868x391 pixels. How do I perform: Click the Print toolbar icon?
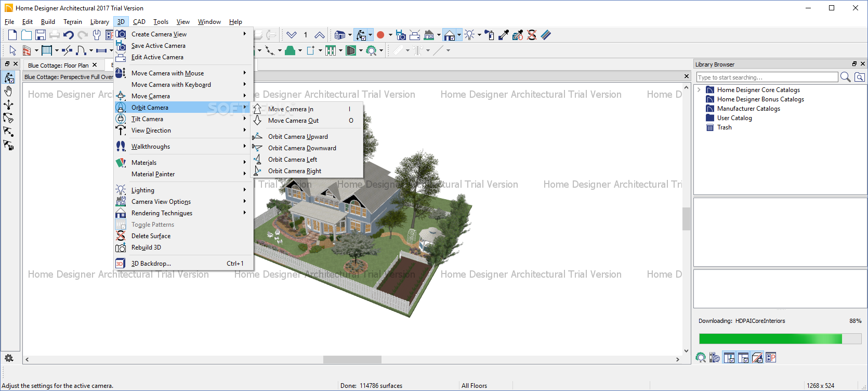pos(55,35)
